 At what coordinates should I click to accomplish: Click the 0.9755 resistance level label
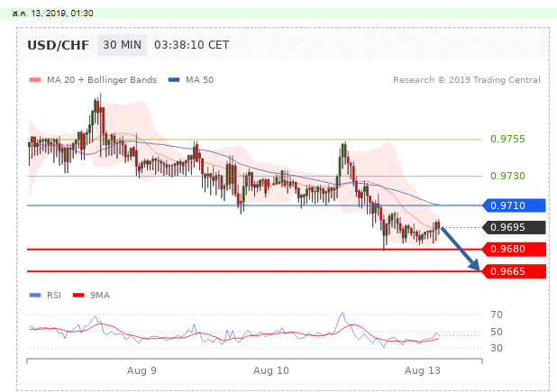(x=507, y=139)
